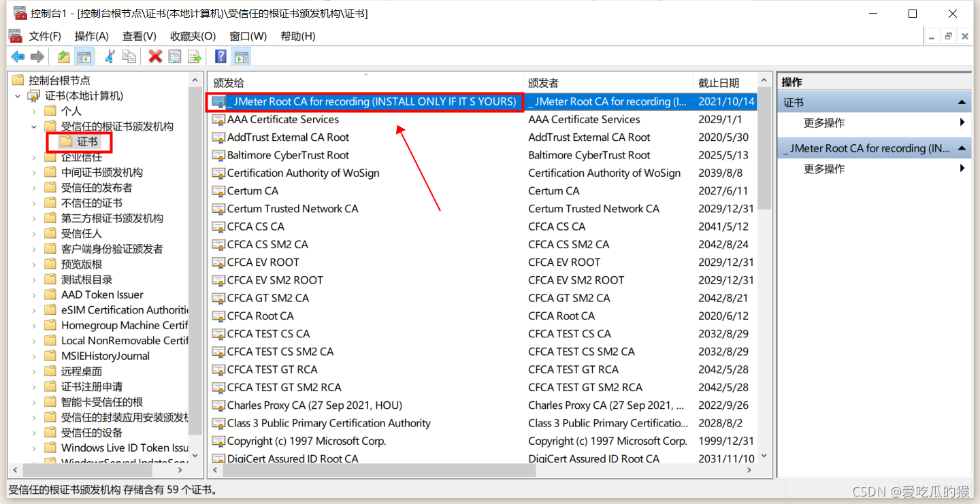Click the MMC toolbox icon beside 文件(F) menu

pos(15,36)
